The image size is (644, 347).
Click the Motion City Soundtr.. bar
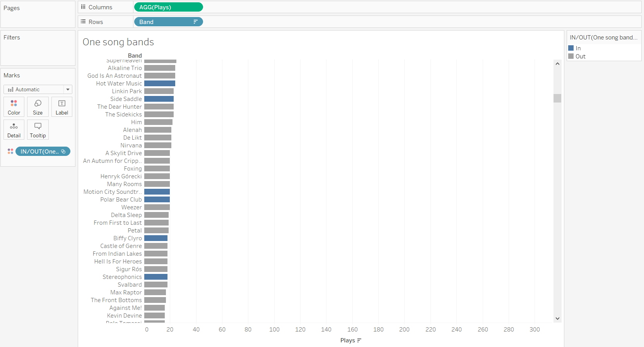coord(157,192)
